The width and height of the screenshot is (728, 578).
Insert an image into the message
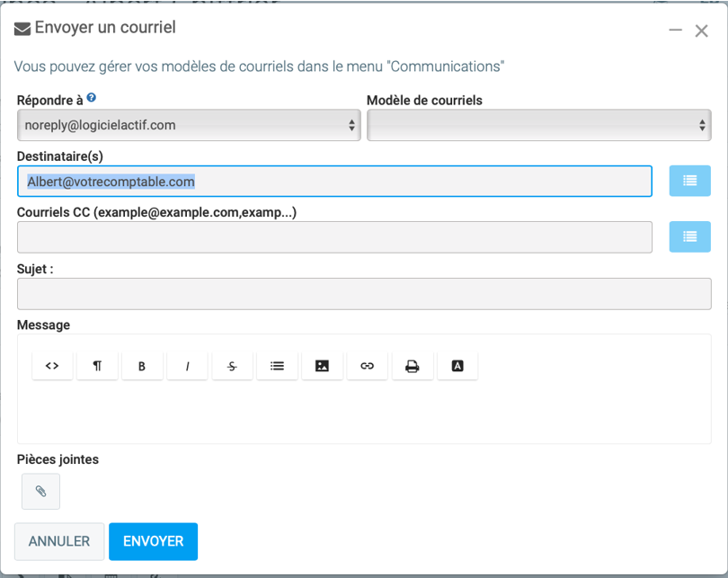coord(322,366)
